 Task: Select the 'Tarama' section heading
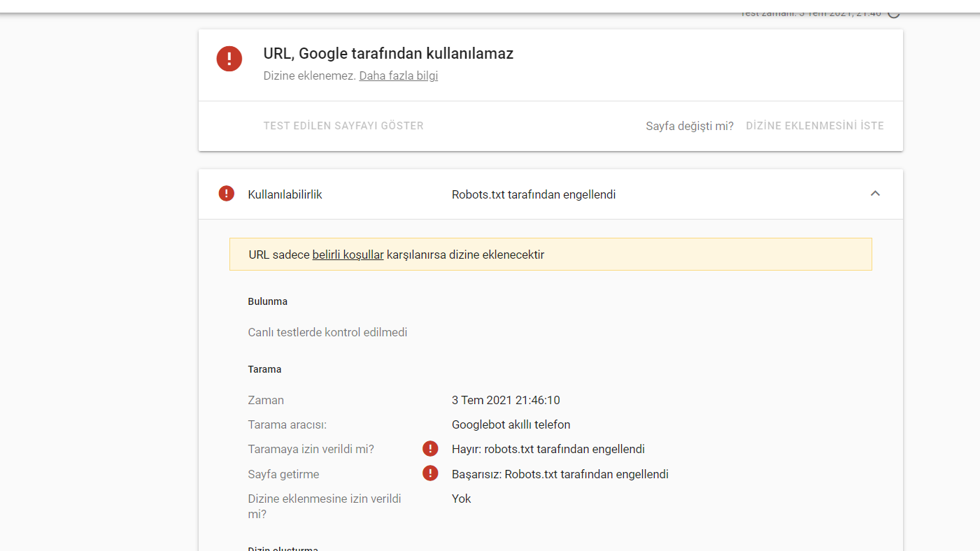[x=264, y=369]
